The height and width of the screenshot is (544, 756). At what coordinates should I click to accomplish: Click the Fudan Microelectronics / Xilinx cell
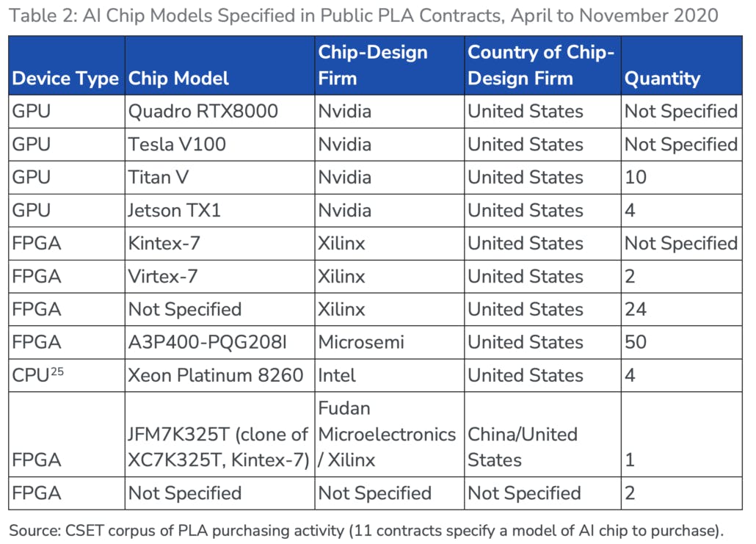387,434
